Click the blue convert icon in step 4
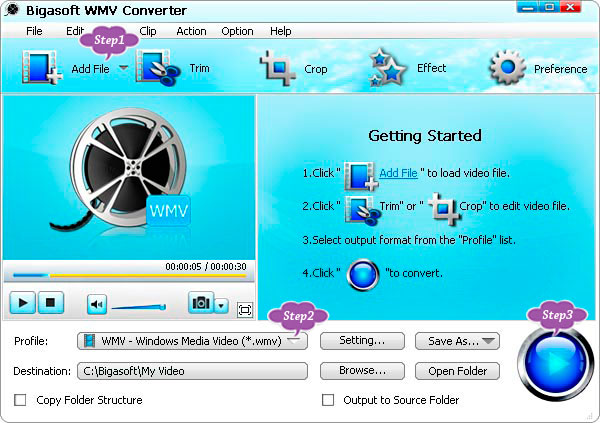 coord(363,275)
